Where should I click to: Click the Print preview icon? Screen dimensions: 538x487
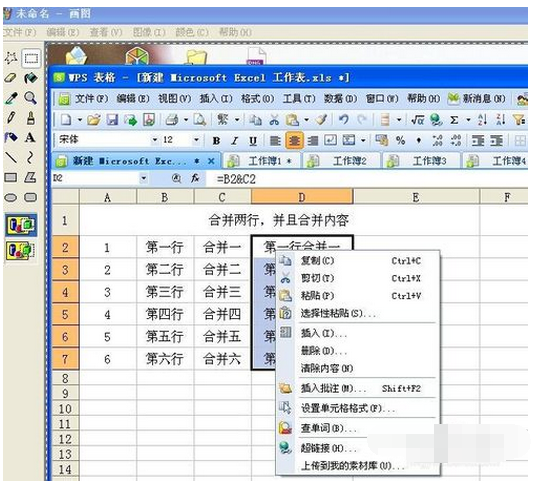199,120
